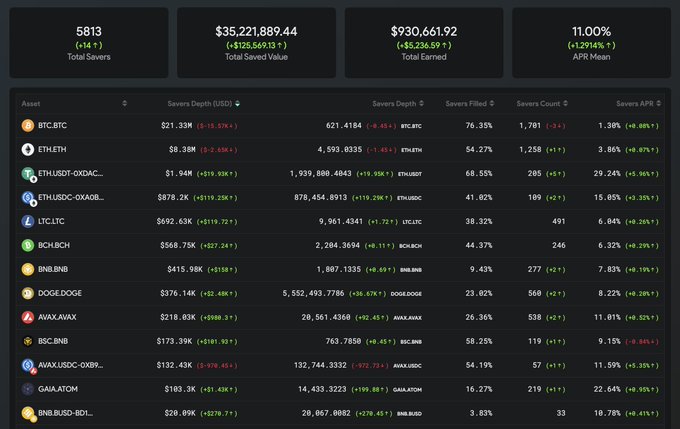Open the ETH.USDT-0XDAC... asset name

point(71,174)
